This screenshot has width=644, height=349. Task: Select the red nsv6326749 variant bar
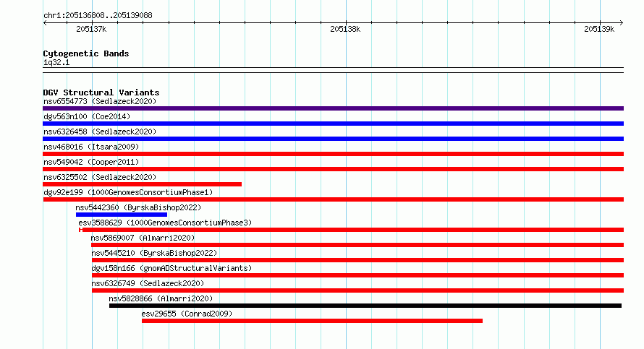[357, 290]
